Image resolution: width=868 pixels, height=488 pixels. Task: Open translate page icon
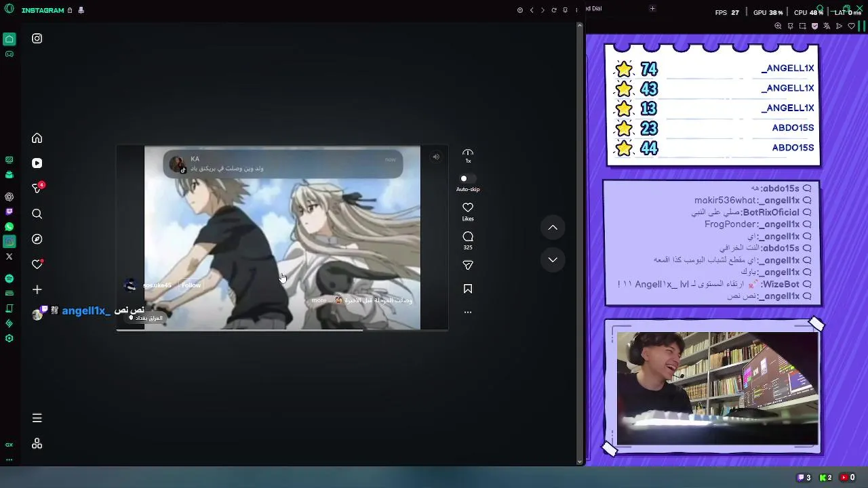pyautogui.click(x=827, y=26)
